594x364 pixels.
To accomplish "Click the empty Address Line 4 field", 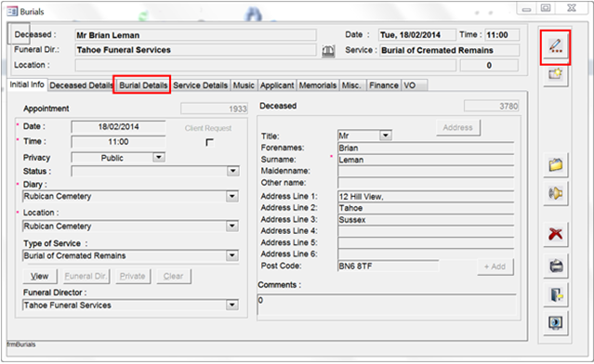I will (x=426, y=231).
